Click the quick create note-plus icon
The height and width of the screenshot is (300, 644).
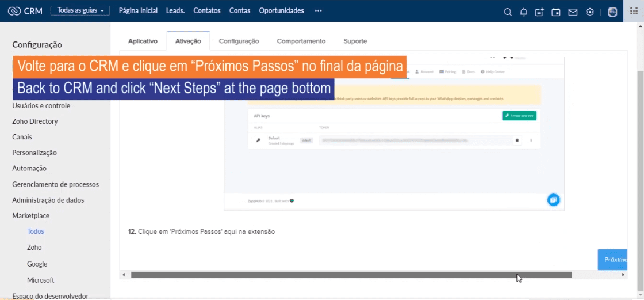pos(539,12)
